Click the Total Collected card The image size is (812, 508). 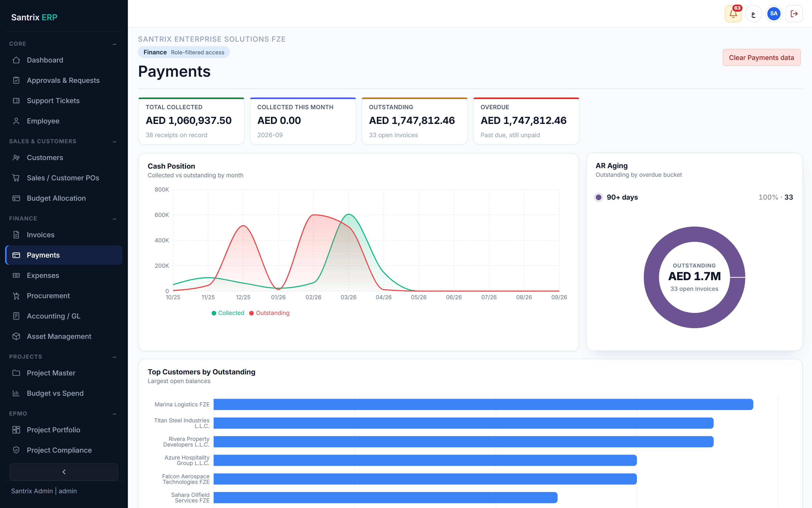pos(191,121)
